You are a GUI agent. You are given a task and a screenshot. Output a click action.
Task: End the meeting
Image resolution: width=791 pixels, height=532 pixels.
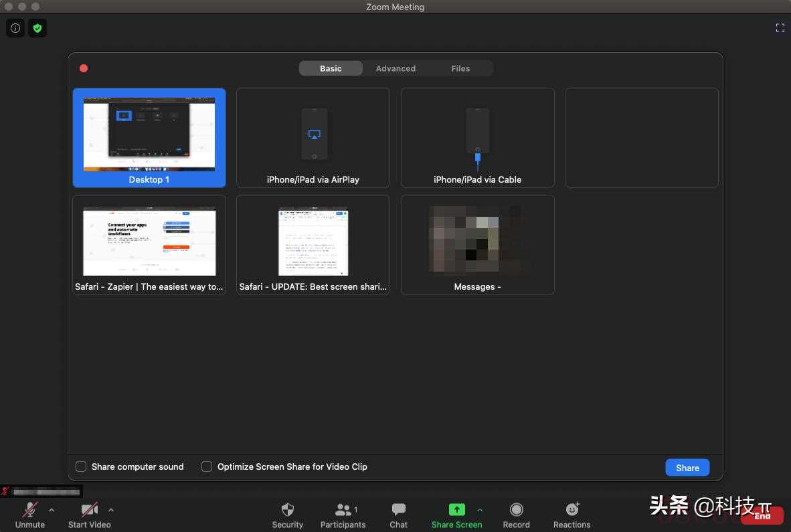pyautogui.click(x=762, y=515)
